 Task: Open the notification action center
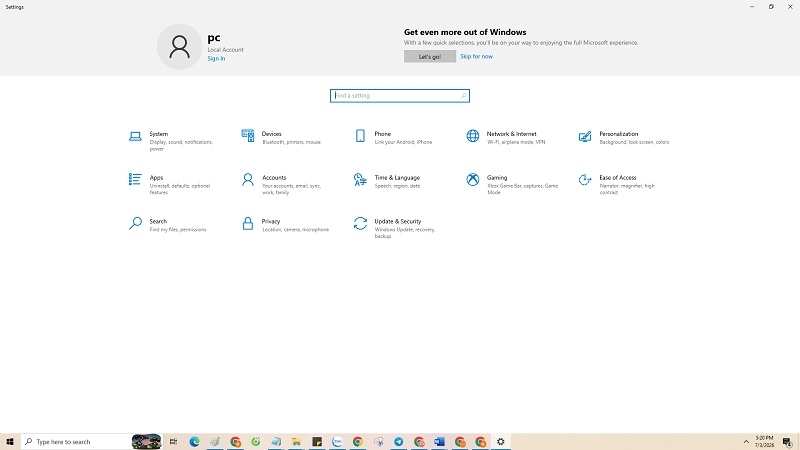point(788,442)
